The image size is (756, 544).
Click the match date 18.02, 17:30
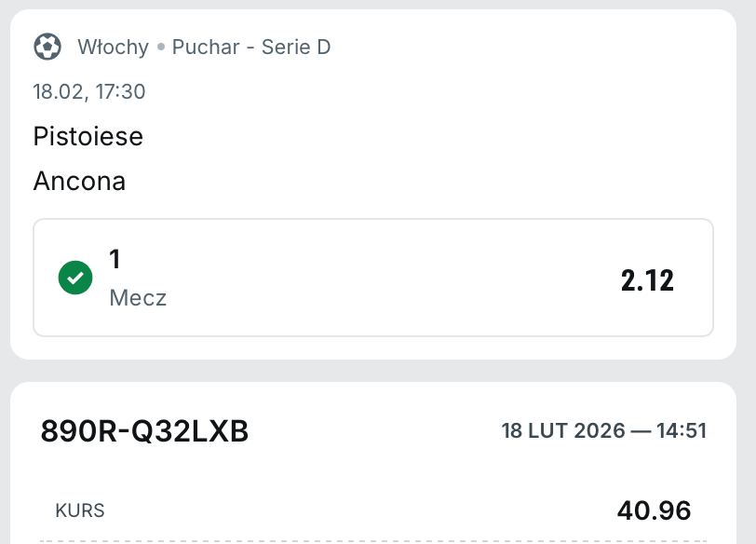point(88,91)
